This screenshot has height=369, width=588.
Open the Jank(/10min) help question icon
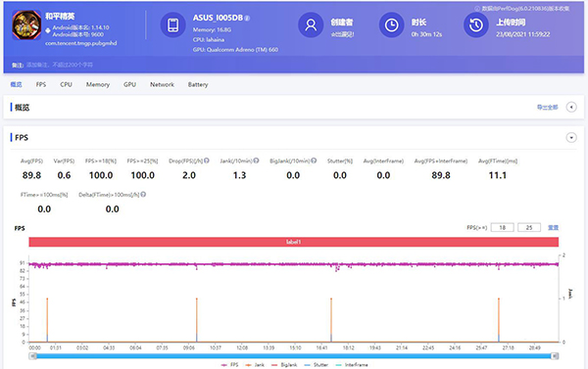point(256,161)
